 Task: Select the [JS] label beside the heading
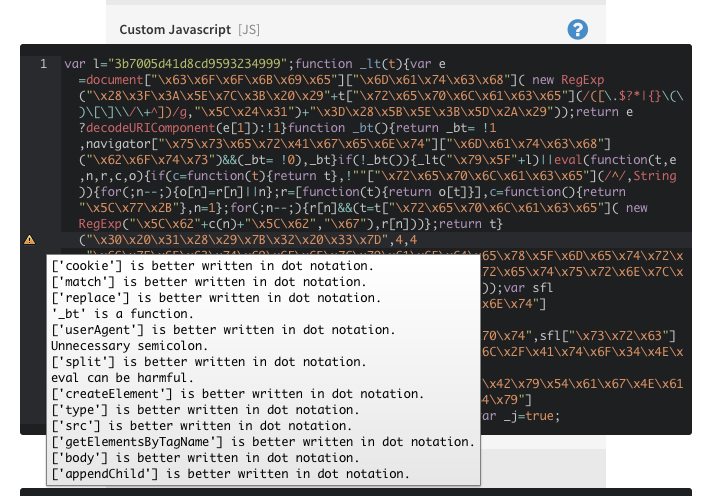click(x=249, y=30)
